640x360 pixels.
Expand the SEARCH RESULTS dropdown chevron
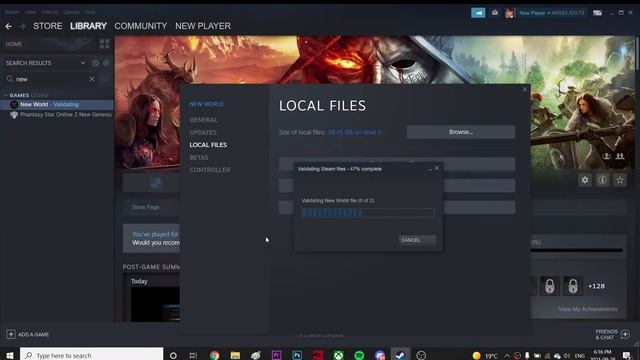[83, 63]
